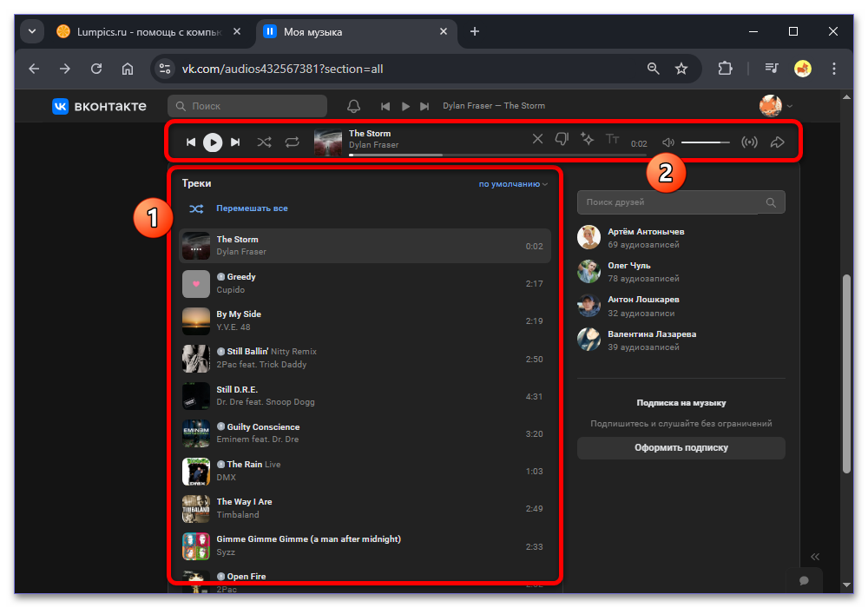Viewport: 868px width, 608px height.
Task: Click artist name Cupido
Action: point(230,289)
